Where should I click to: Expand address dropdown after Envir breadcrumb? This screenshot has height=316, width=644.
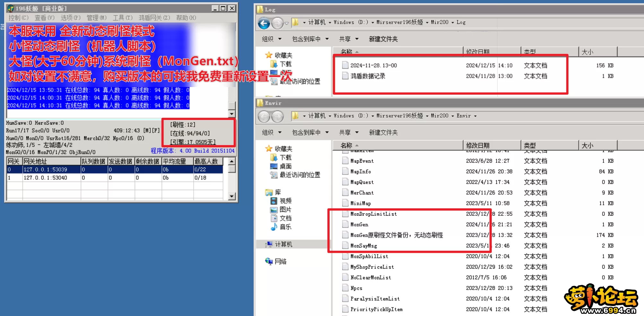(475, 116)
